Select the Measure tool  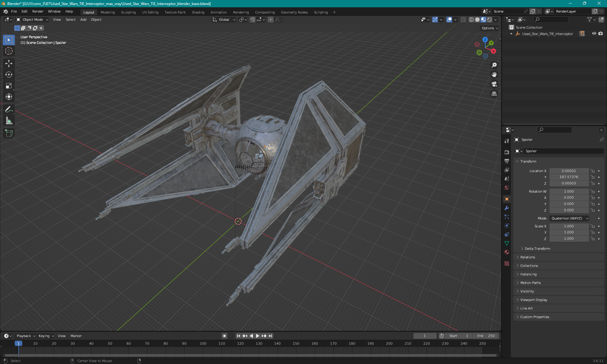pyautogui.click(x=9, y=120)
